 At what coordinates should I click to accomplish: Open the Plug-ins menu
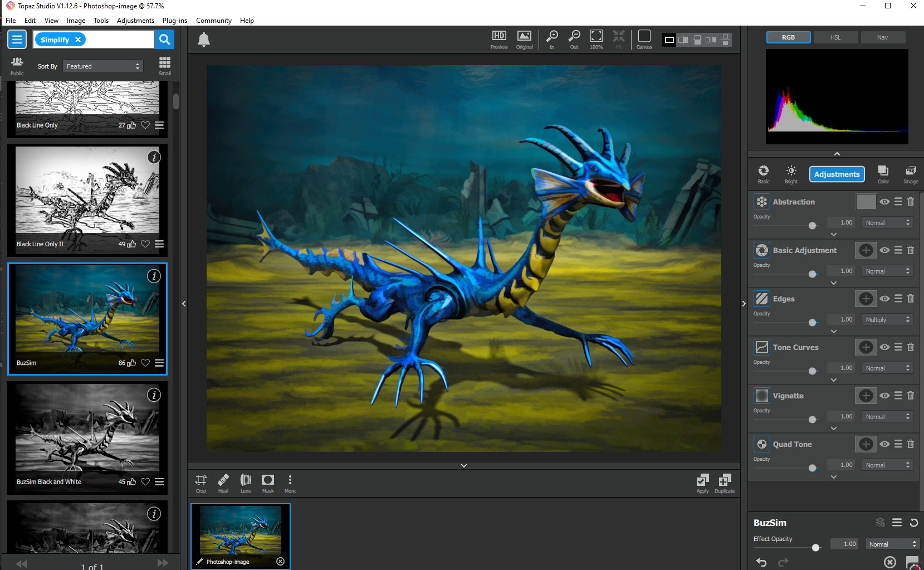click(x=175, y=21)
